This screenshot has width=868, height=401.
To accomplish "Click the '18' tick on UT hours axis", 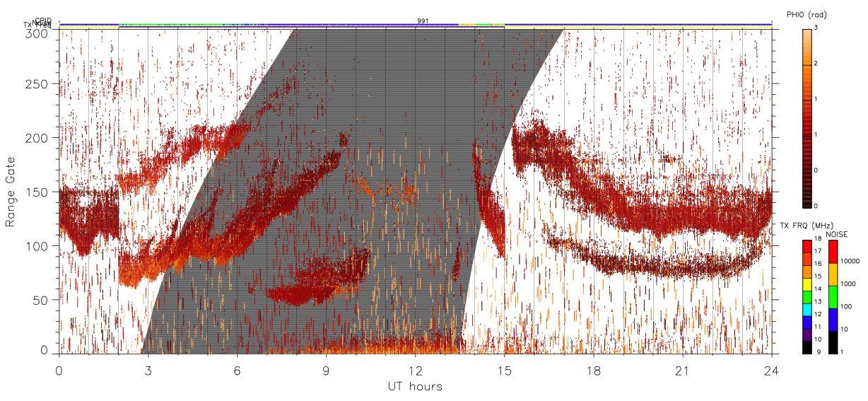I will tap(594, 371).
